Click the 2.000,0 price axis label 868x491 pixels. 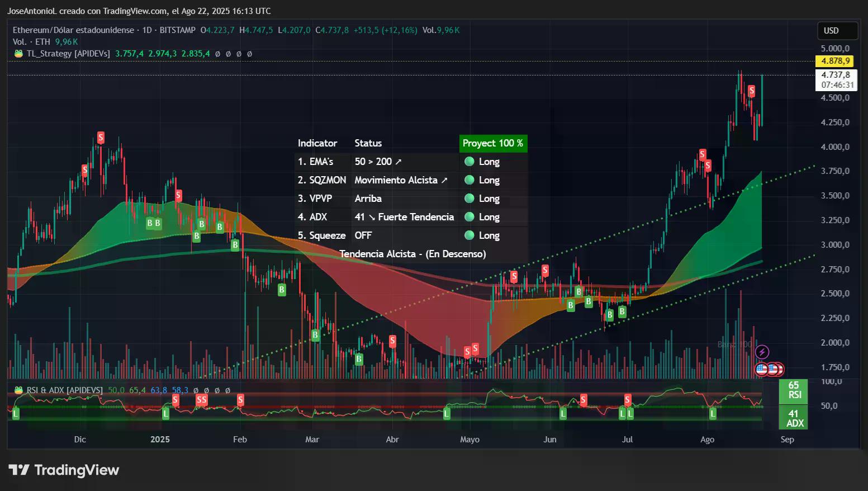[x=835, y=343]
